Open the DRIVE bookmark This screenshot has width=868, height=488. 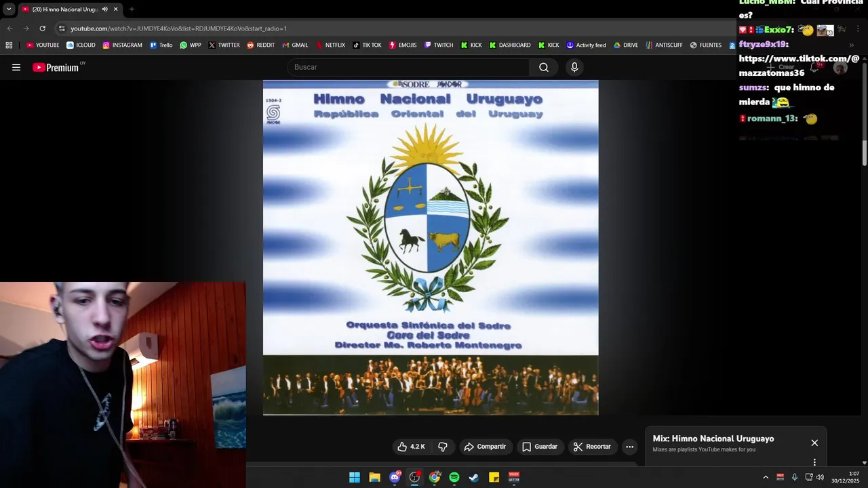click(x=626, y=45)
